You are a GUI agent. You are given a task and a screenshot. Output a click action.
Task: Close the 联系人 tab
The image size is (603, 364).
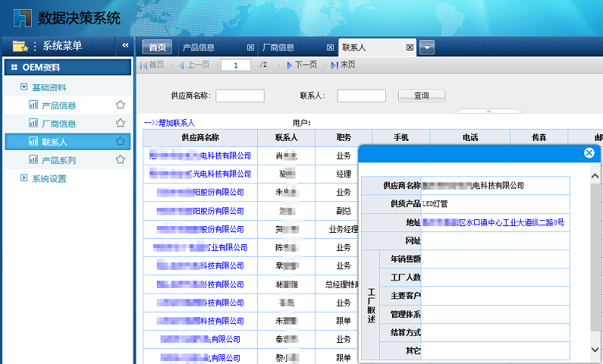pyautogui.click(x=410, y=47)
